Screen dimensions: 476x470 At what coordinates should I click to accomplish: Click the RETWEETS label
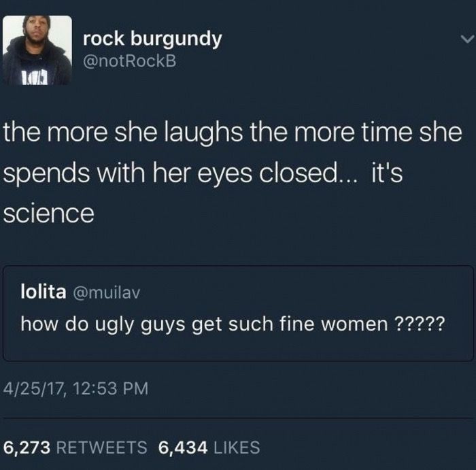(x=102, y=448)
